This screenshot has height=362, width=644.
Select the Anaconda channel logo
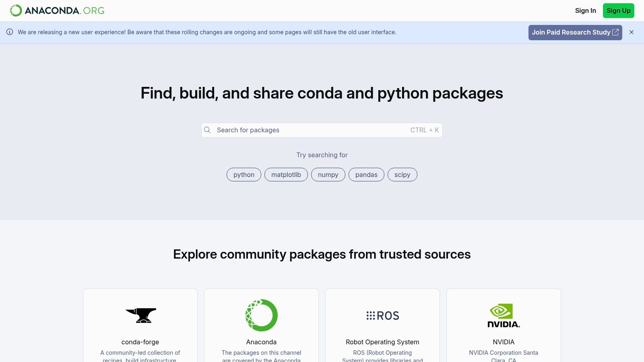261,315
